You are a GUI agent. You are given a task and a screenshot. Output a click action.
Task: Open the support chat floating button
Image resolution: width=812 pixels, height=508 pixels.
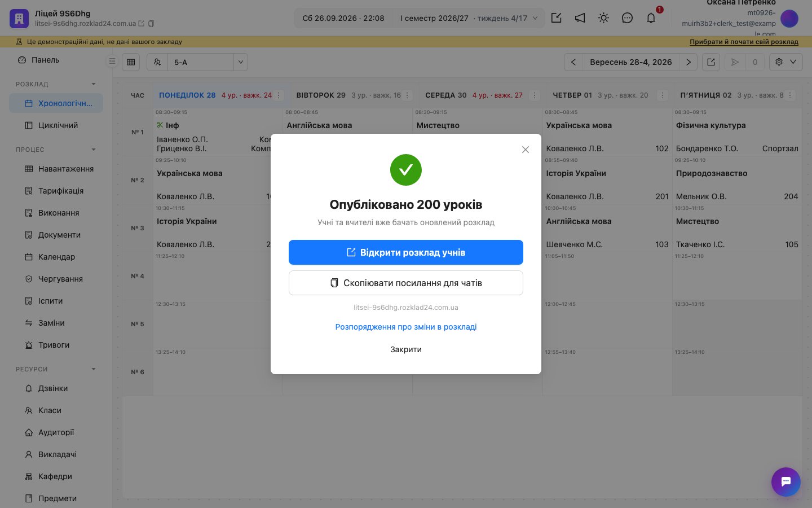tap(786, 482)
